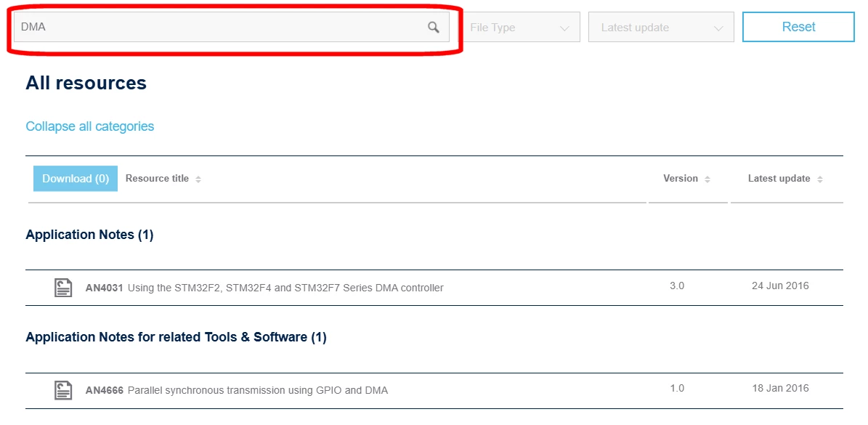Image resolution: width=868 pixels, height=425 pixels.
Task: Click the All resources heading
Action: [86, 83]
